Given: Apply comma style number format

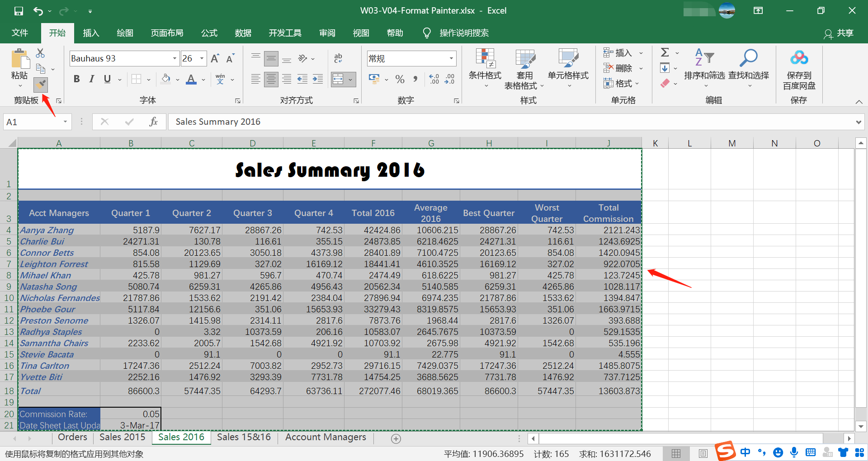Looking at the screenshot, I should [415, 79].
